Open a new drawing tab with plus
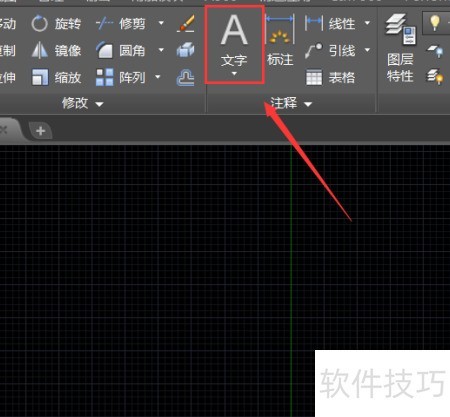The height and width of the screenshot is (417, 450). click(x=41, y=131)
